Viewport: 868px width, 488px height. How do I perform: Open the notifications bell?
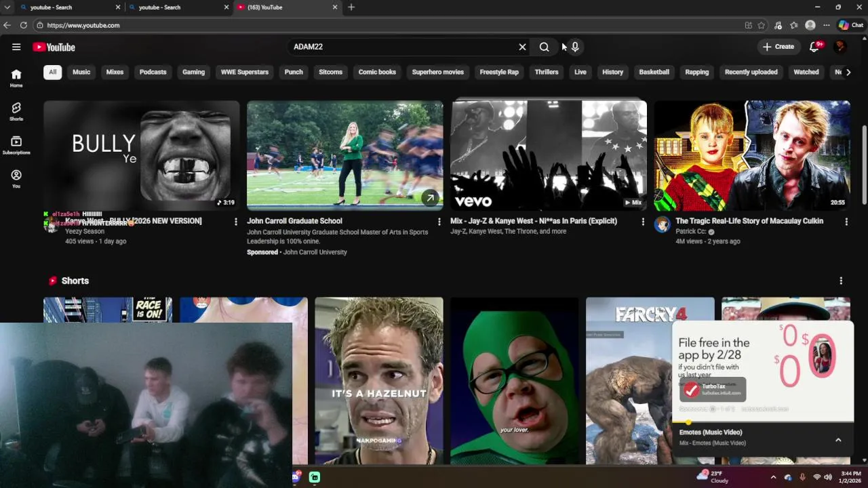click(x=815, y=47)
